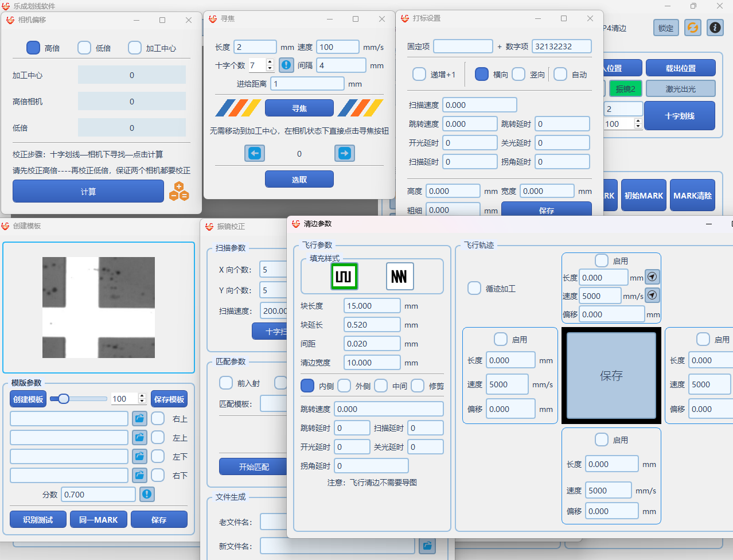Enable the 递增+1 checkbox

pyautogui.click(x=419, y=74)
